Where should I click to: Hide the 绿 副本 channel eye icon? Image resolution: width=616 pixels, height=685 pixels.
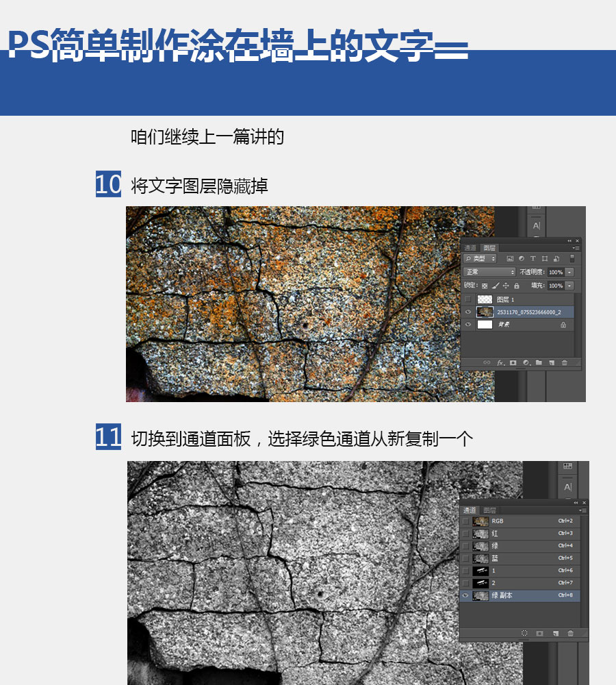coord(465,595)
